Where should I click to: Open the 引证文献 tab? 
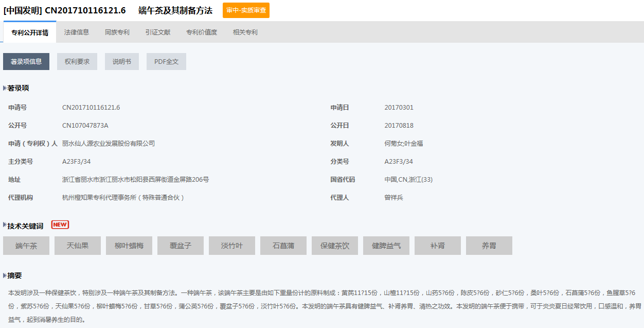(157, 32)
